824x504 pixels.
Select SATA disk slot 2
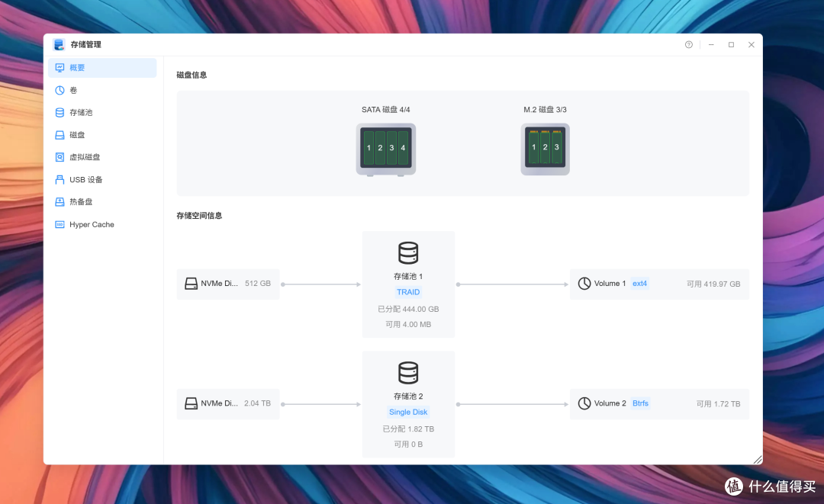(381, 147)
